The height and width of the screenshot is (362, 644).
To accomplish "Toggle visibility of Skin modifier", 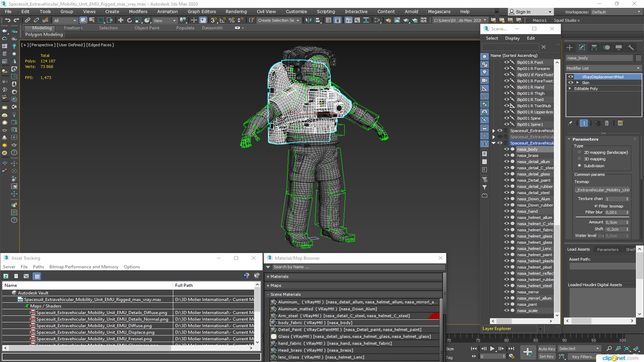I will [571, 82].
